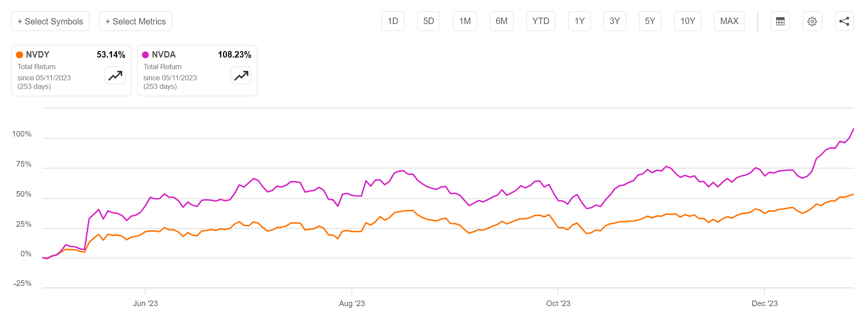Open the table view icon
The height and width of the screenshot is (322, 868).
pyautogui.click(x=780, y=21)
